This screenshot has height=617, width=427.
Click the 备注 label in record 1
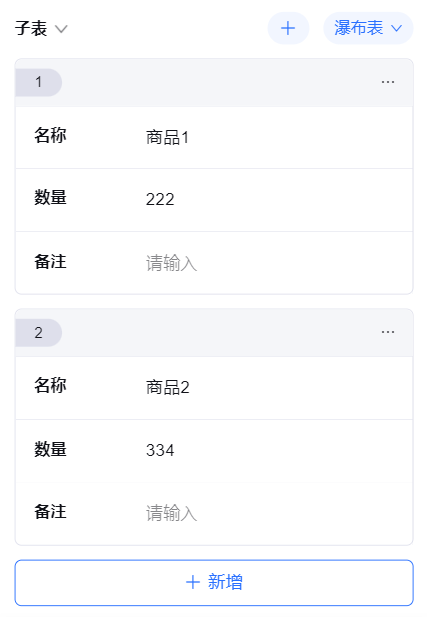click(50, 262)
